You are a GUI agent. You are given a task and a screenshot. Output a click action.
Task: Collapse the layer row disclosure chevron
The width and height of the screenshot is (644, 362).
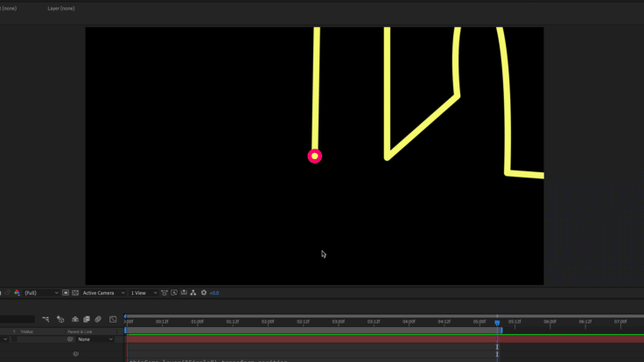[x=5, y=339]
